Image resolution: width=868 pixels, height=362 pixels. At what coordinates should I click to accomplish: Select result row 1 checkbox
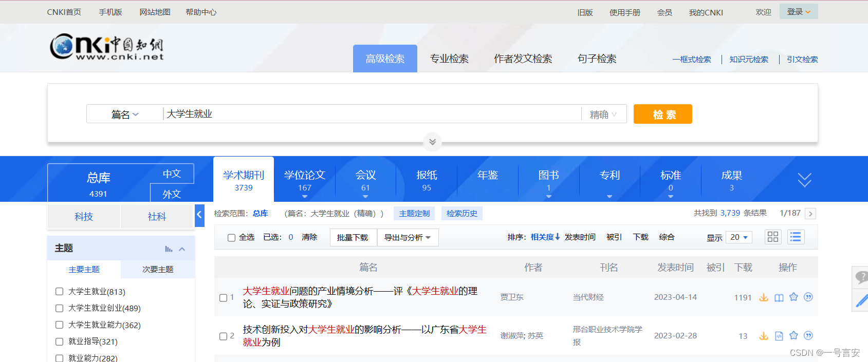pyautogui.click(x=223, y=298)
